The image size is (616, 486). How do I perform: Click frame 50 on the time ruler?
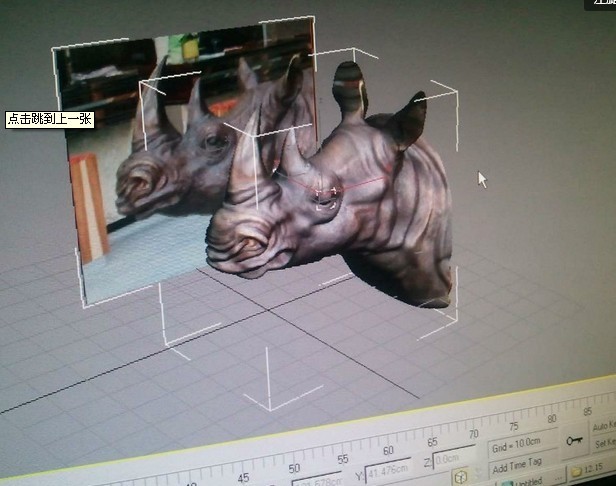pyautogui.click(x=294, y=468)
